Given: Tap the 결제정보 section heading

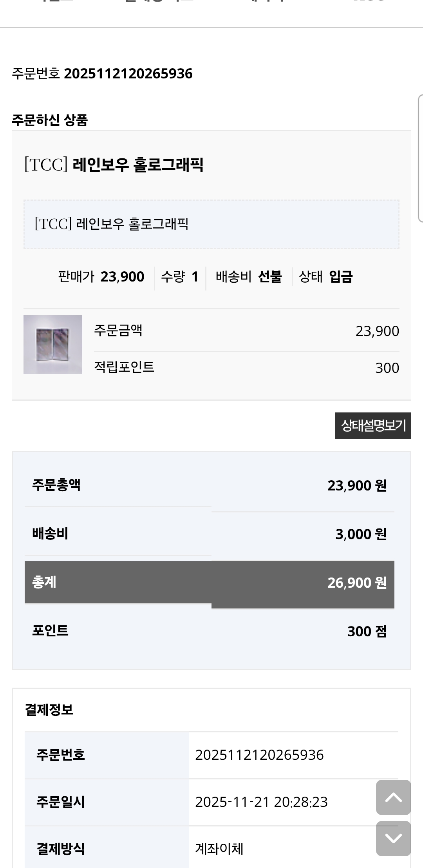Looking at the screenshot, I should pyautogui.click(x=49, y=709).
